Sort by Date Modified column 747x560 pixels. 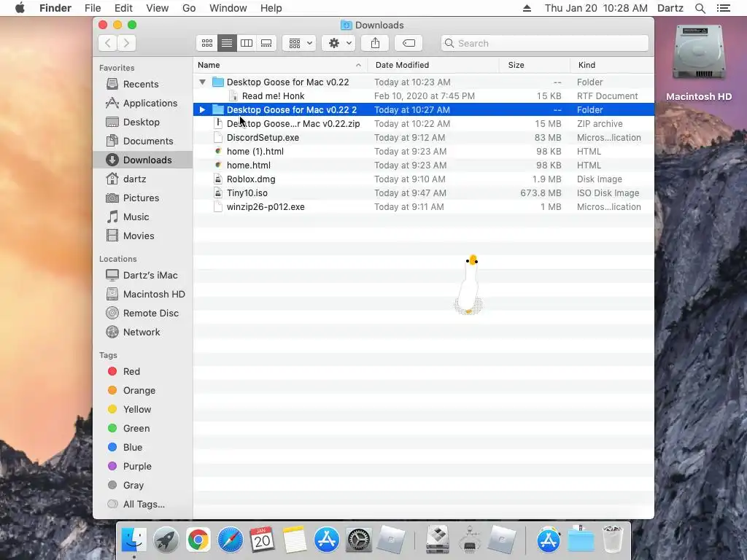(x=433, y=65)
